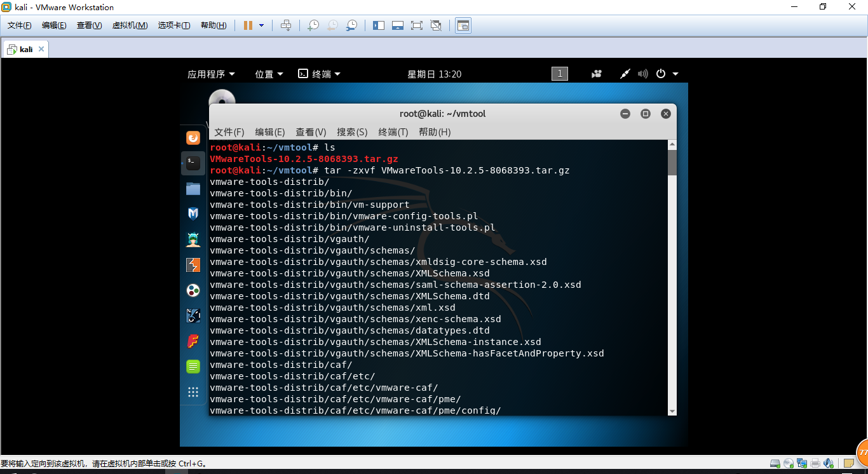Expand the 终端 app menu in top bar
This screenshot has width=868, height=474.
[x=320, y=74]
